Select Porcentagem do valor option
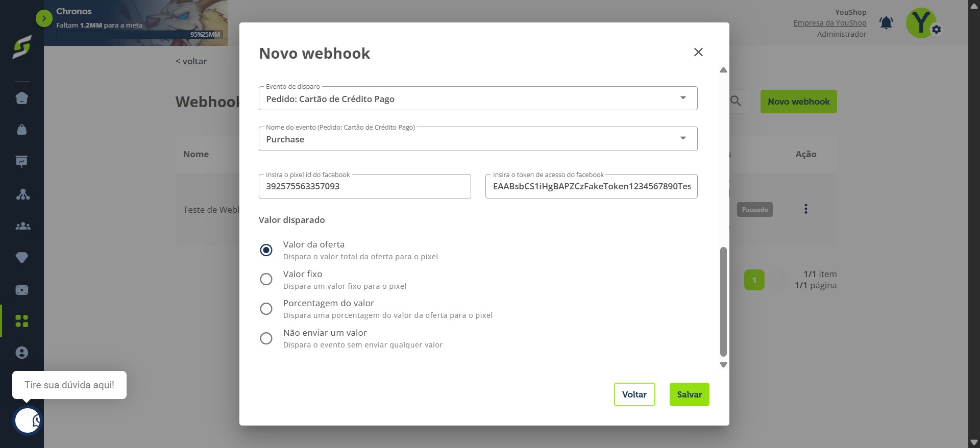This screenshot has height=448, width=980. click(266, 309)
